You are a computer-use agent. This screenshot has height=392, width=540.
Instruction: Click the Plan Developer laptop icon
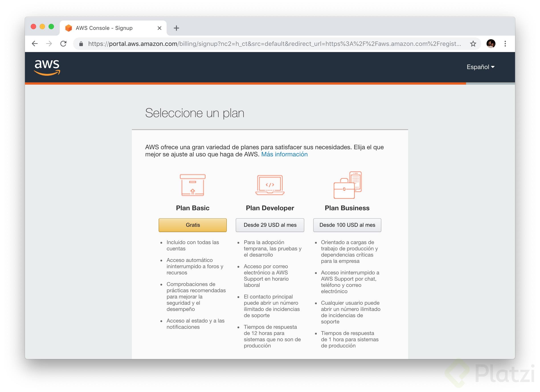[x=270, y=185]
